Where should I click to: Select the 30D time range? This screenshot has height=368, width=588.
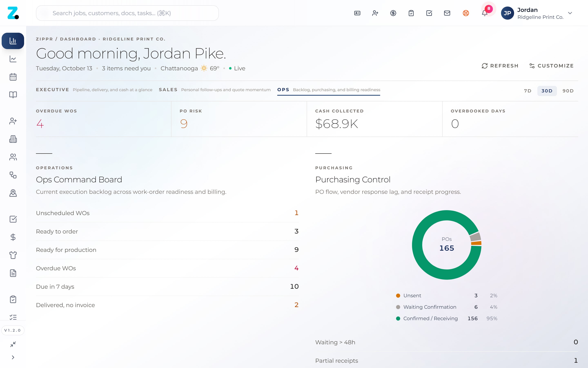click(x=547, y=91)
